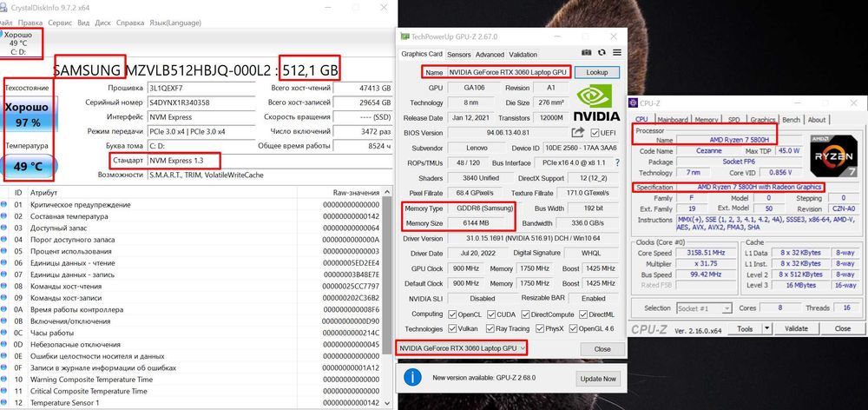Screen dimensions: 868x410
Task: Click the Update Now button
Action: tap(598, 379)
